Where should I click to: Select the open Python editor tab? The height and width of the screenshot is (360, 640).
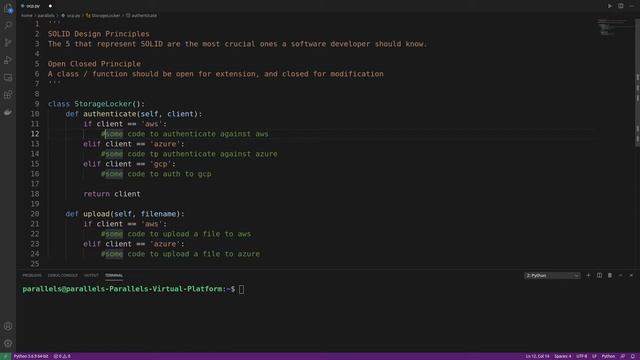[37, 6]
